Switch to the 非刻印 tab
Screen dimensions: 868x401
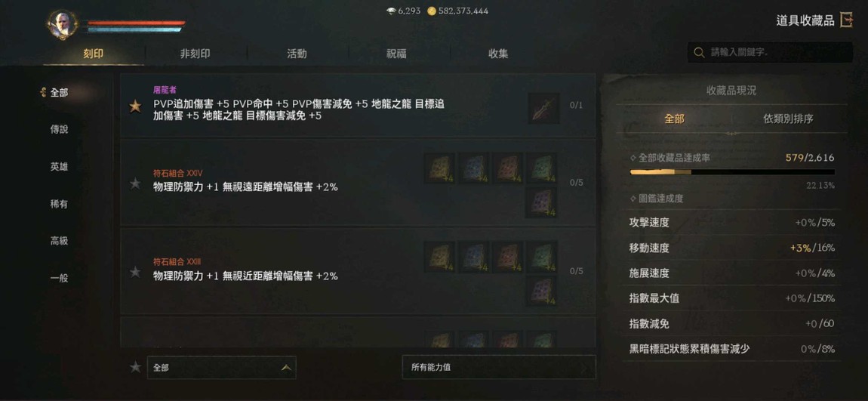(195, 54)
